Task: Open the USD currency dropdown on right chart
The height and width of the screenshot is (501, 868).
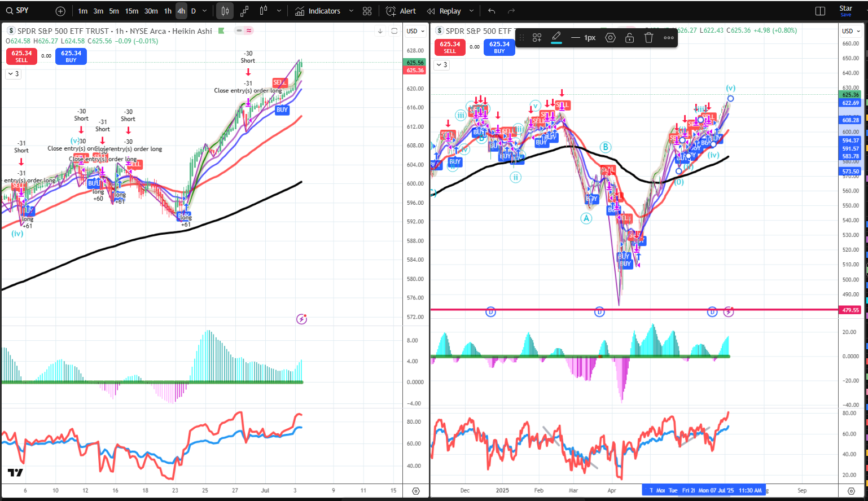Action: [x=851, y=31]
